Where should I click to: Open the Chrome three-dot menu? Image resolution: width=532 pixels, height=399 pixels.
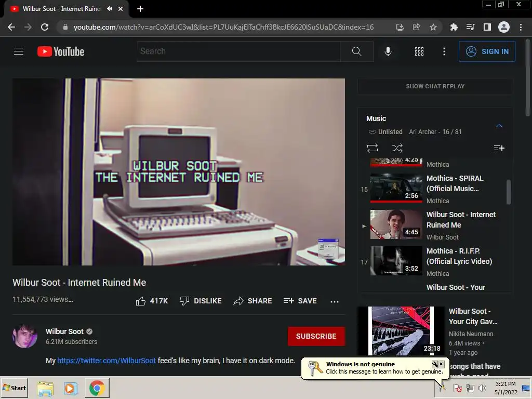[521, 27]
